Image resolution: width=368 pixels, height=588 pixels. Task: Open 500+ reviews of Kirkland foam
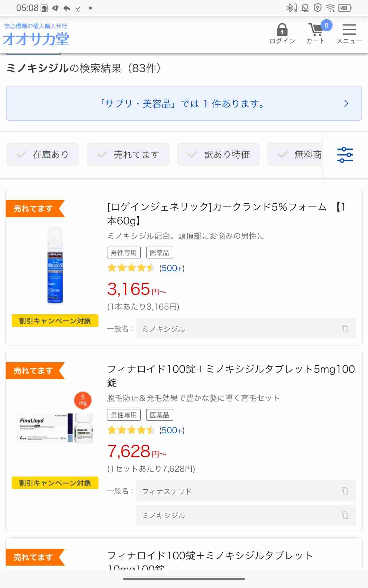(172, 268)
